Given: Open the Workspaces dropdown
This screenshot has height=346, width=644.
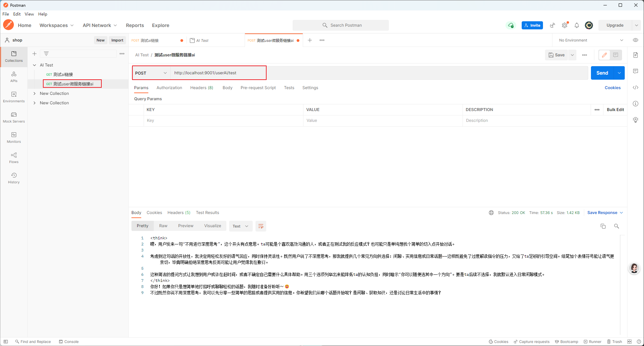Looking at the screenshot, I should pos(56,25).
